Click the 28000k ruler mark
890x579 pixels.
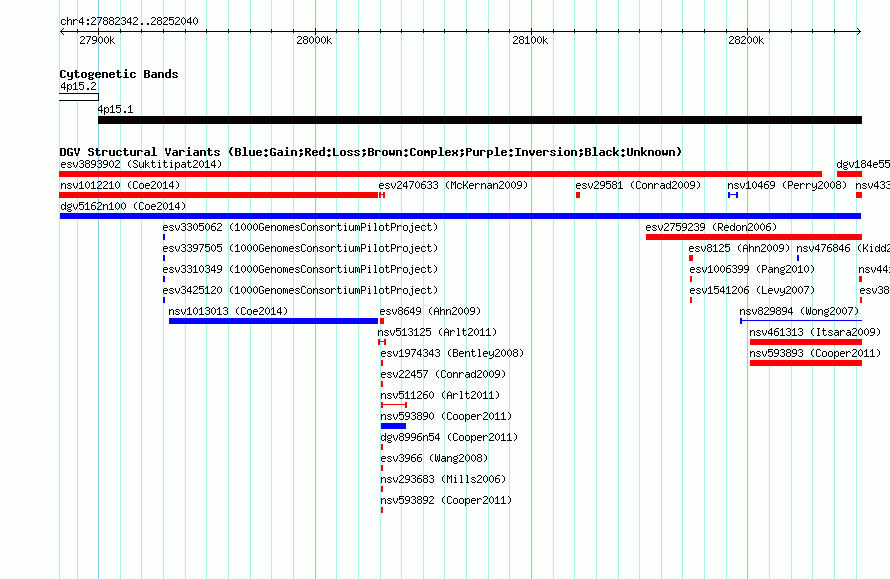tap(314, 40)
